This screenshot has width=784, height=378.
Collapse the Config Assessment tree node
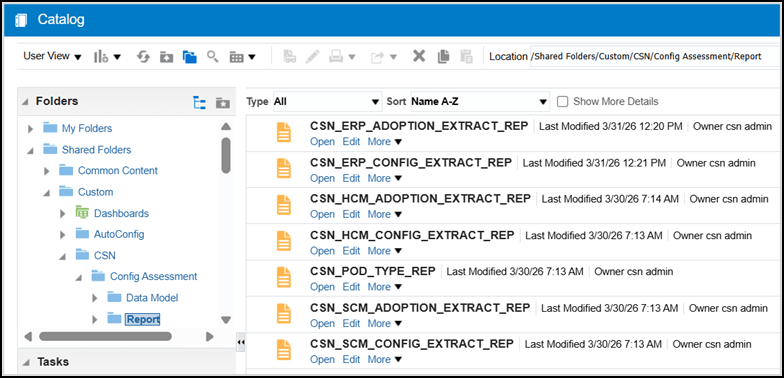(x=78, y=277)
